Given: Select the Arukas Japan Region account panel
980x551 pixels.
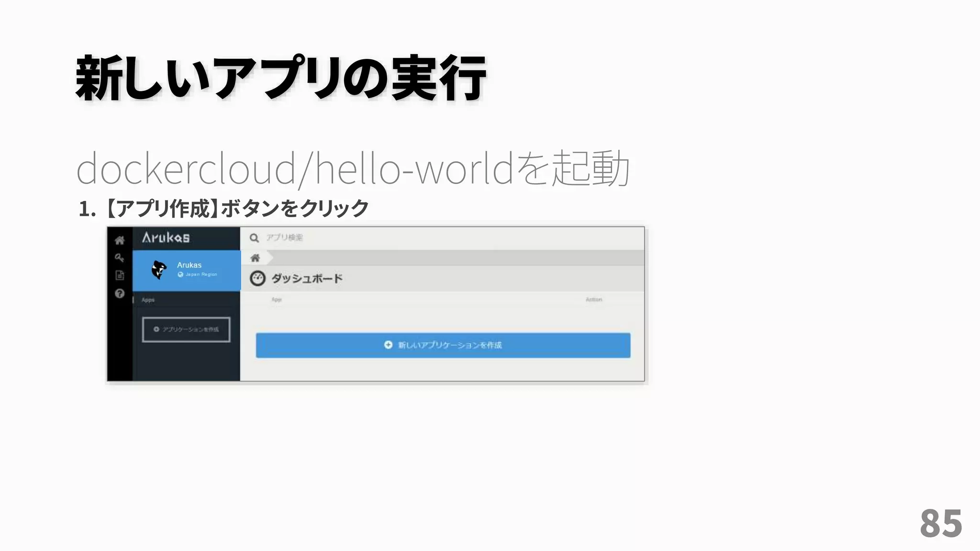Looking at the screenshot, I should [x=187, y=270].
